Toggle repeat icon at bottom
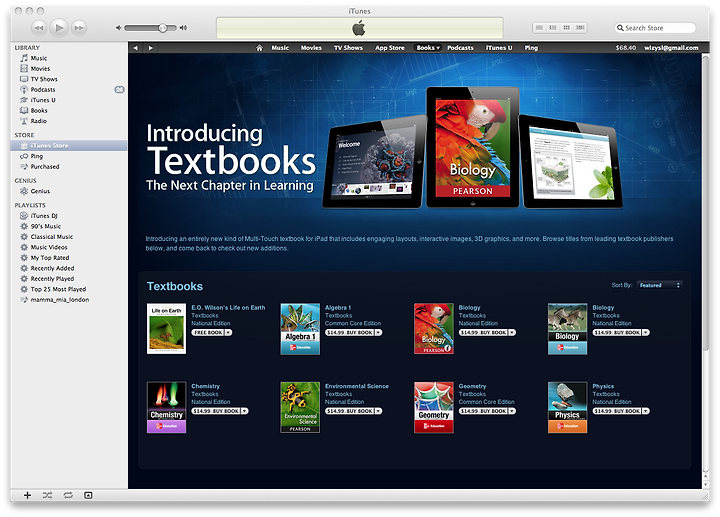 tap(68, 495)
